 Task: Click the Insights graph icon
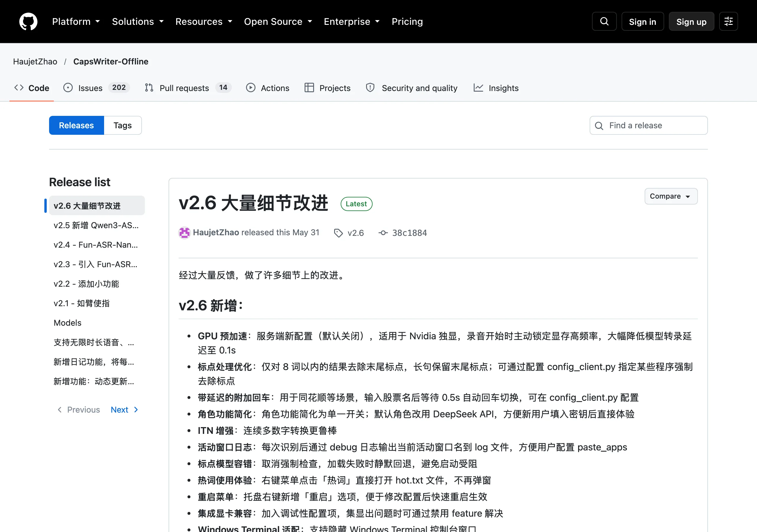click(x=478, y=88)
